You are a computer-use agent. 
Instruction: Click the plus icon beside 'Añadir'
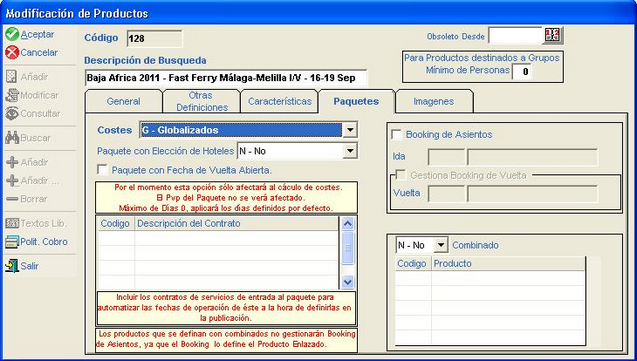(x=12, y=162)
